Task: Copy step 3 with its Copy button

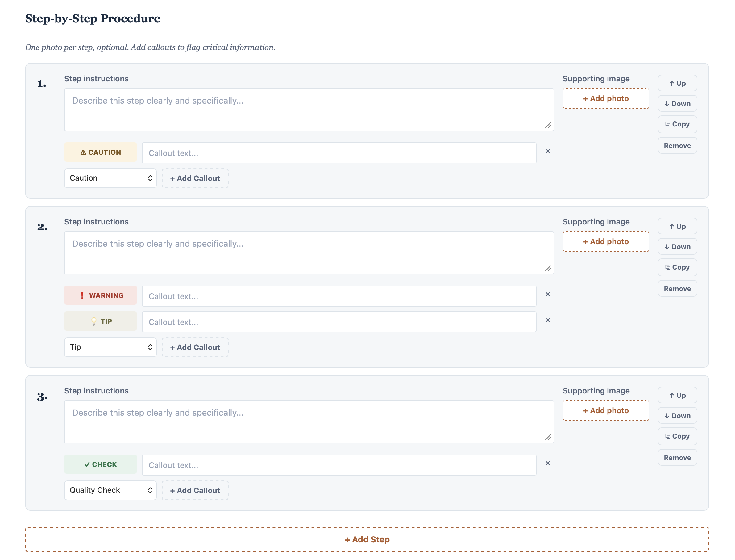Action: click(x=677, y=436)
